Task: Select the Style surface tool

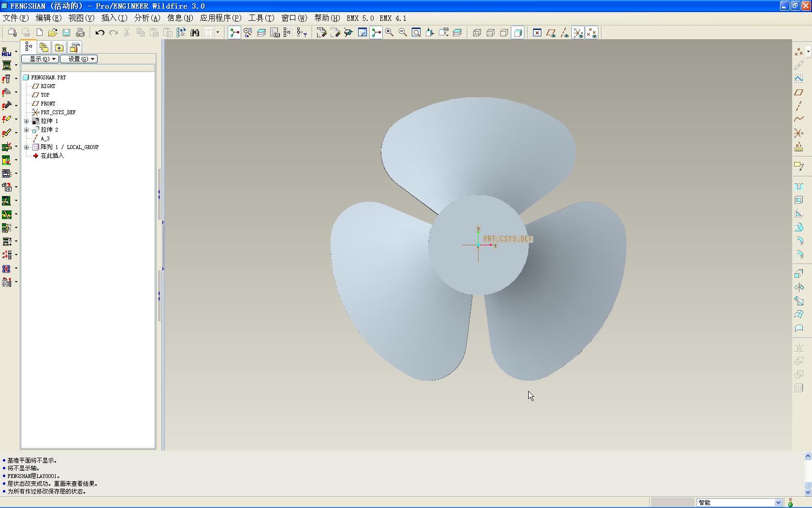Action: point(798,328)
